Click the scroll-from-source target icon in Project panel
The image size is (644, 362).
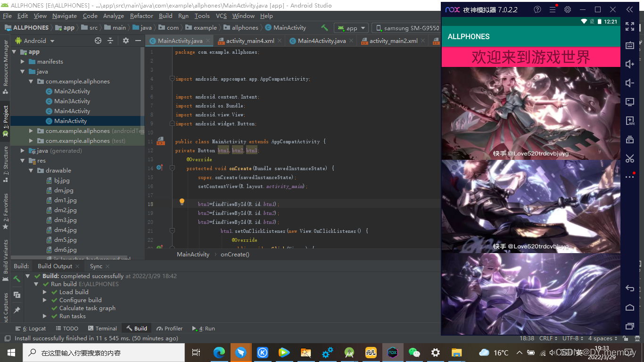coord(98,41)
